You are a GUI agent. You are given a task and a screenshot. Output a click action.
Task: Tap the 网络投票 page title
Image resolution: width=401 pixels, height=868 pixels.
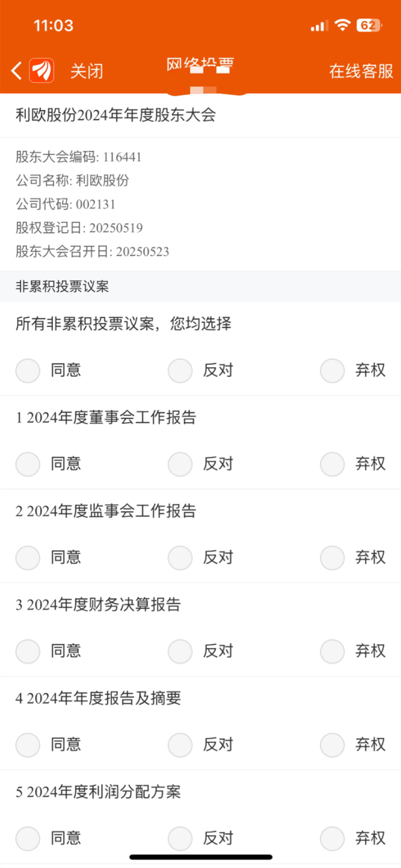[x=200, y=65]
